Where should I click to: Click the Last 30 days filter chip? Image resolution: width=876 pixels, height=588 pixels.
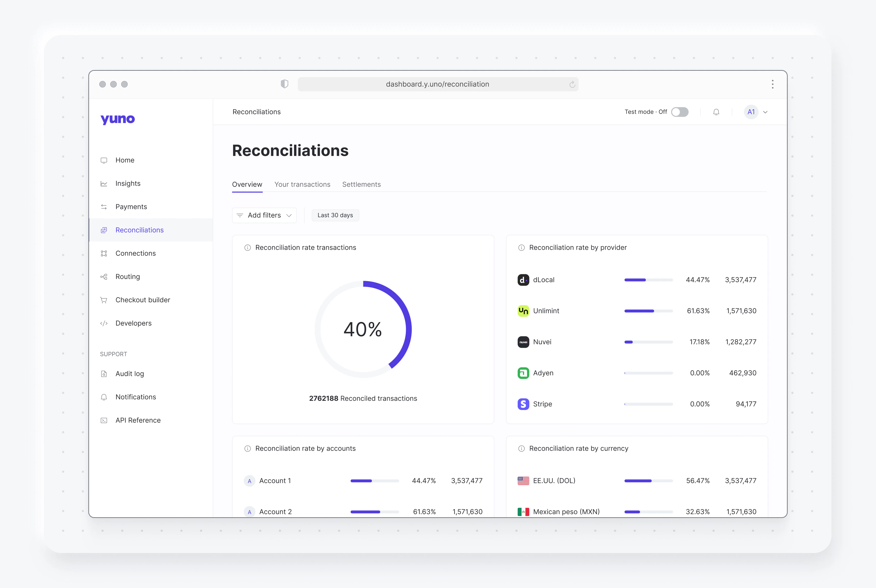coord(335,215)
